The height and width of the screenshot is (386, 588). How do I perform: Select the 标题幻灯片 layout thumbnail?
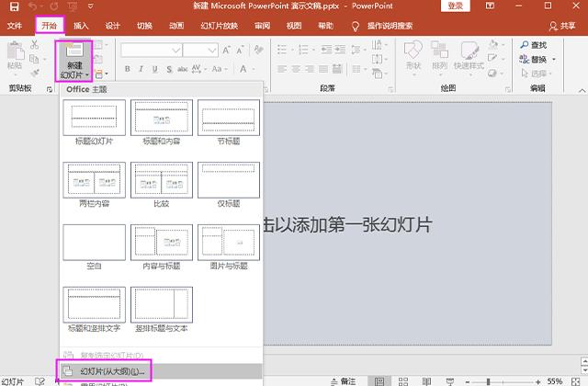click(x=93, y=117)
